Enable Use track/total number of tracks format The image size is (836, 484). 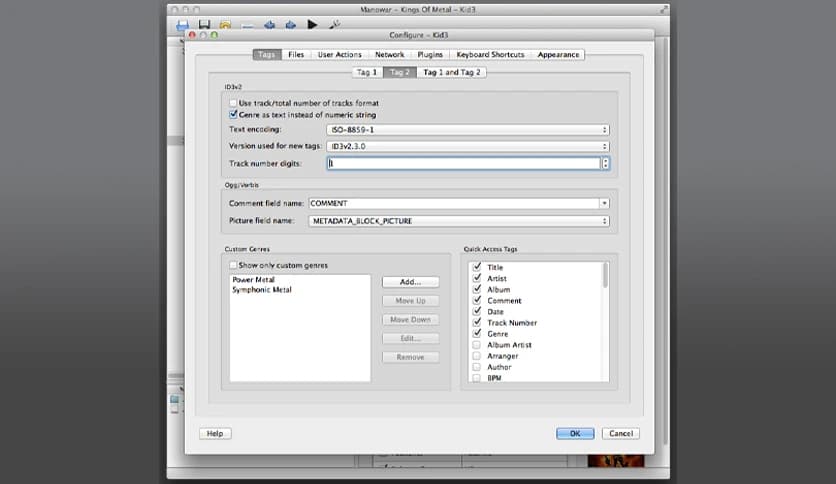pyautogui.click(x=233, y=103)
